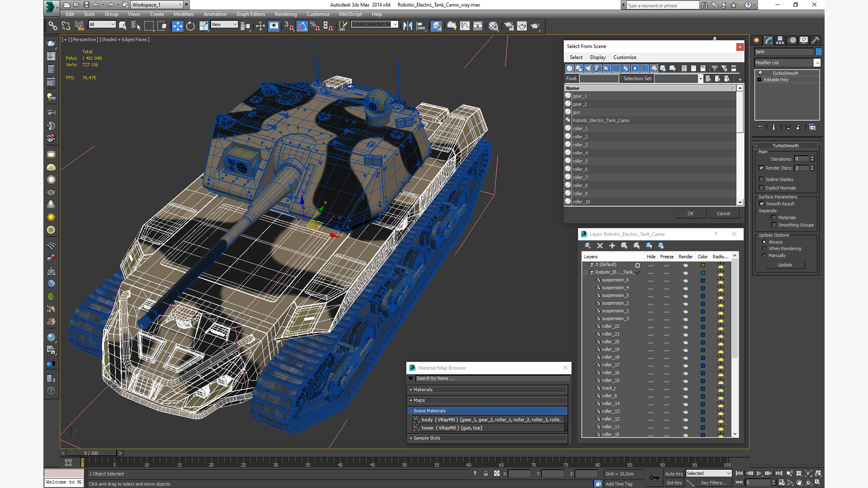
Task: Delete layer using X icon in Layer dialog
Action: [x=600, y=245]
